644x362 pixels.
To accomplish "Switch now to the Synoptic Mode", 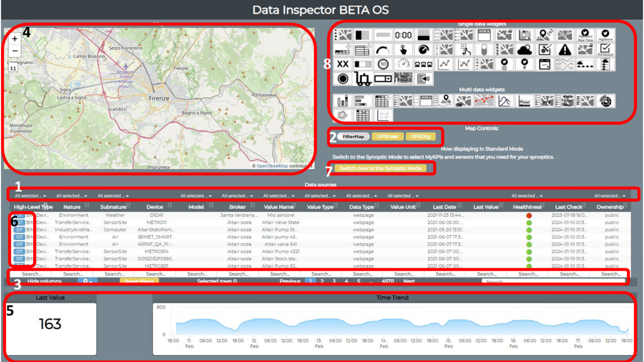I will pyautogui.click(x=380, y=168).
